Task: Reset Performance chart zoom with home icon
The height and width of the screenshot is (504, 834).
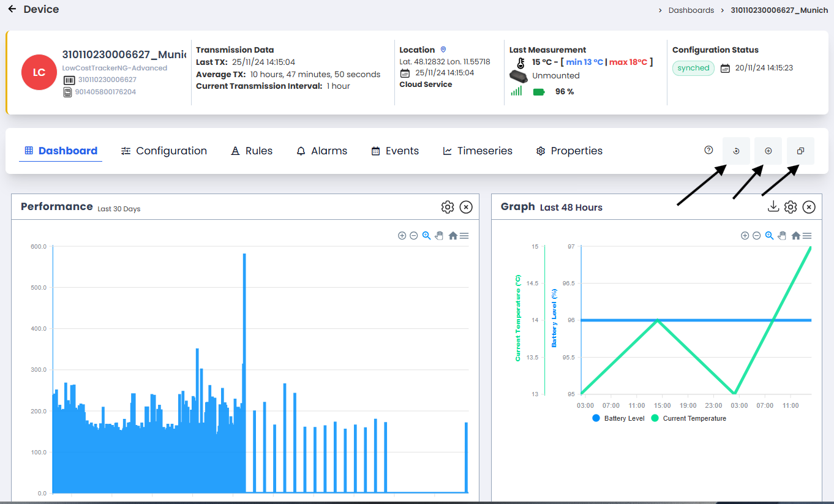Action: [453, 236]
